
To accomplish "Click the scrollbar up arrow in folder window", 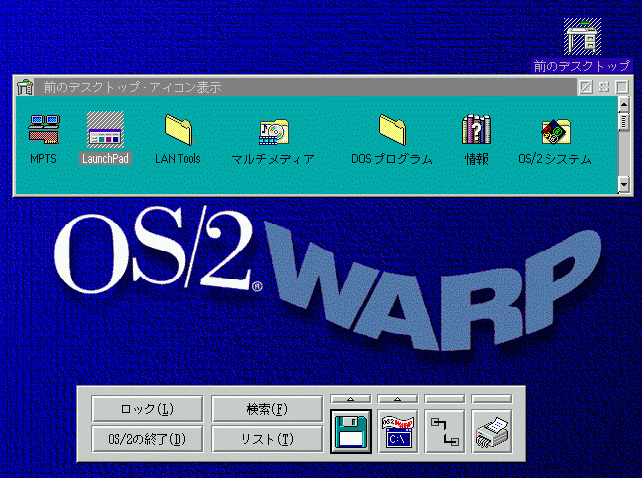I will pos(624,104).
